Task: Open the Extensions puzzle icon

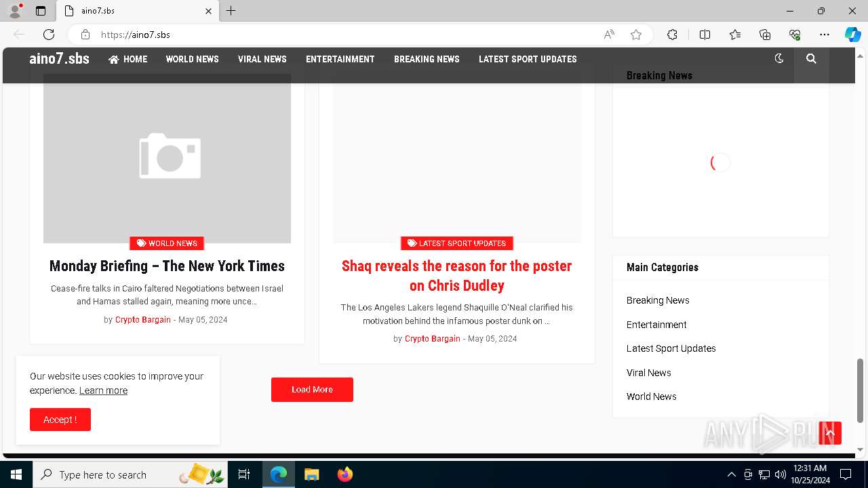Action: pos(672,35)
